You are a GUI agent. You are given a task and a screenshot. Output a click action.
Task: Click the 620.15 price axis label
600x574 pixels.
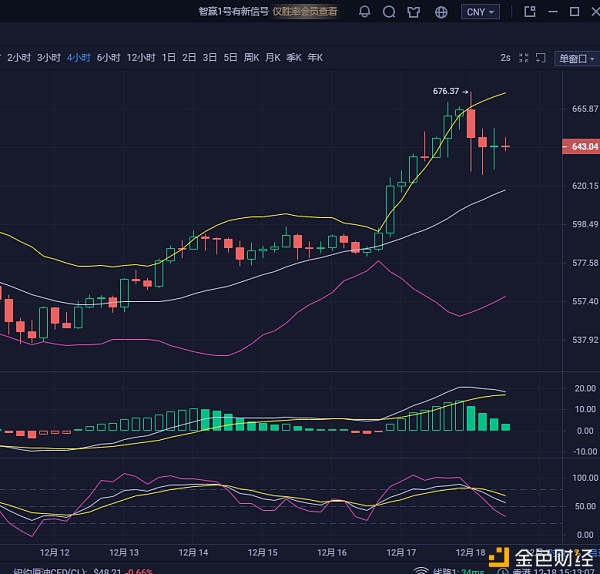click(x=585, y=186)
